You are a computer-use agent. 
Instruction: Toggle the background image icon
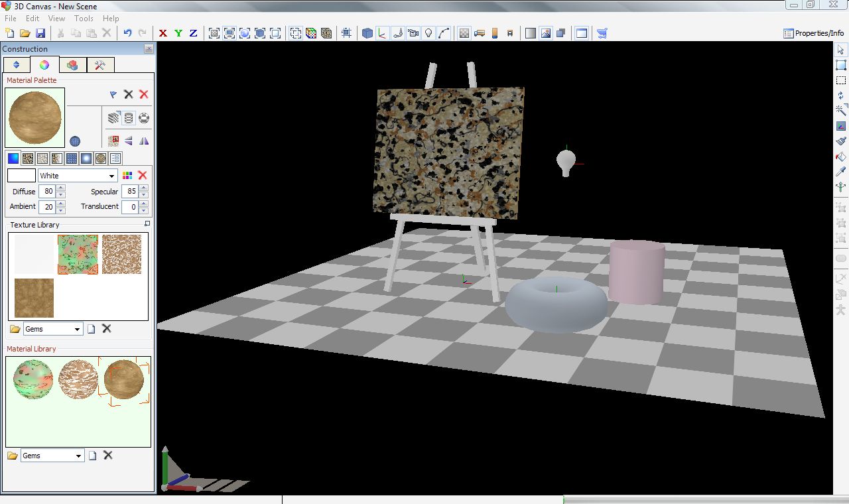click(546, 33)
